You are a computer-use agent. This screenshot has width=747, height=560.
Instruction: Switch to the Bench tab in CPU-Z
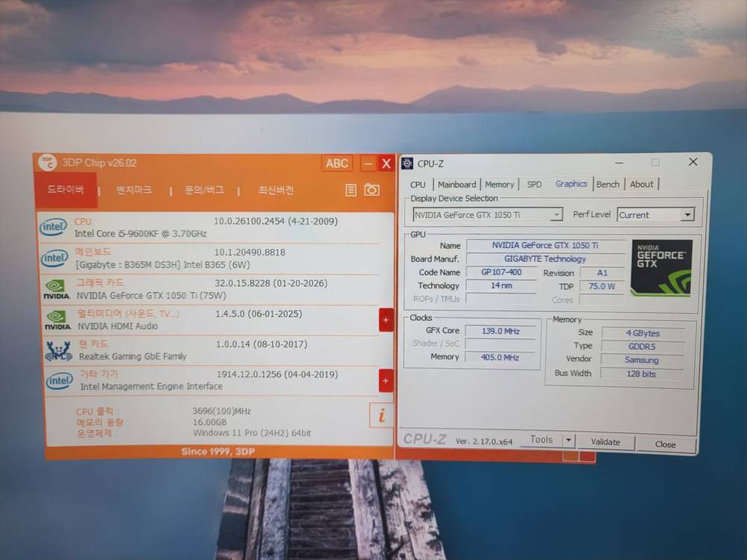coord(608,184)
